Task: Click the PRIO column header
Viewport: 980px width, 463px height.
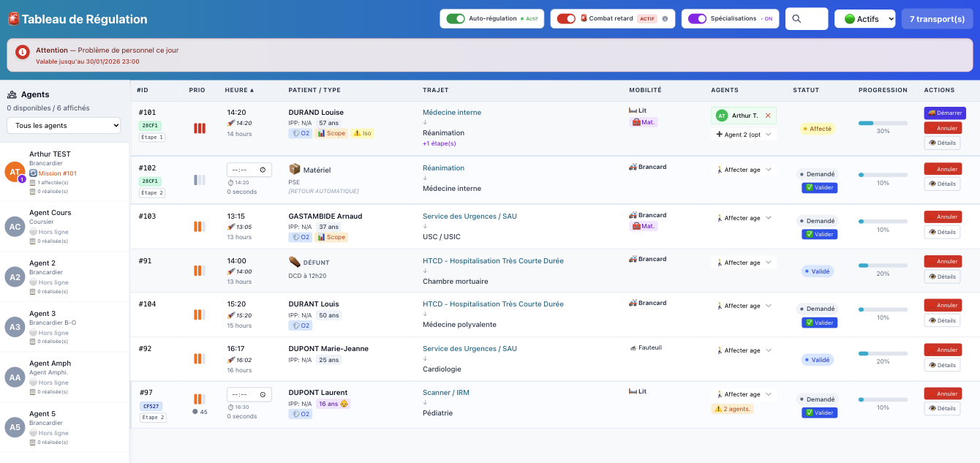Action: coord(197,90)
